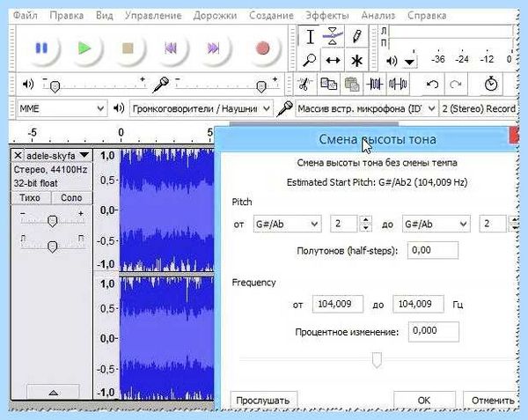
Task: Click the 'от' octave stepper arrows
Action: (x=366, y=224)
